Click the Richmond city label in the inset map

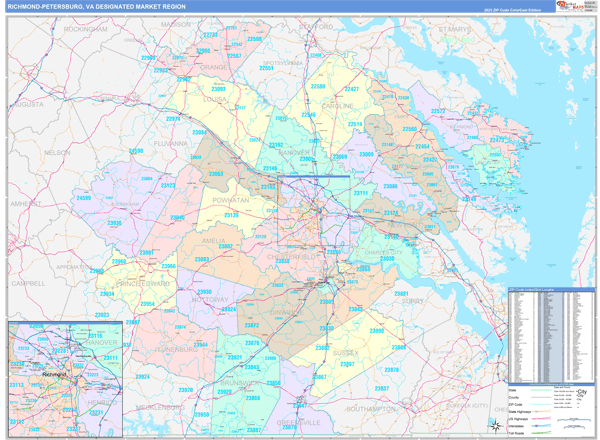[54, 374]
